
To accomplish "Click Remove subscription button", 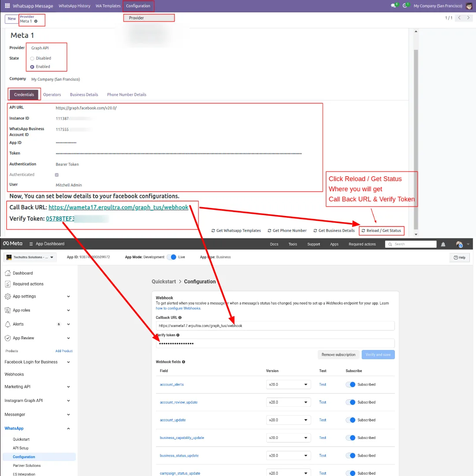I will pyautogui.click(x=338, y=354).
